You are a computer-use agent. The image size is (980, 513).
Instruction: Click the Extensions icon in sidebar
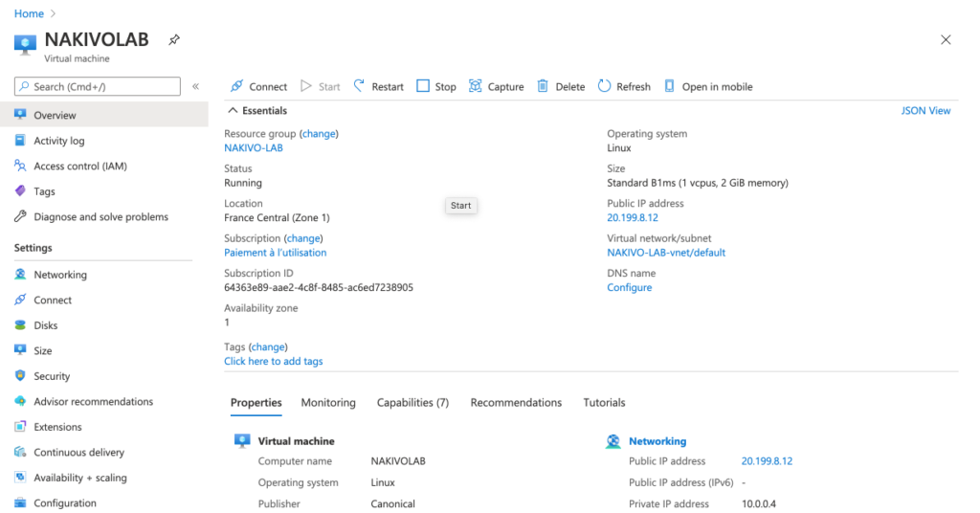point(21,426)
